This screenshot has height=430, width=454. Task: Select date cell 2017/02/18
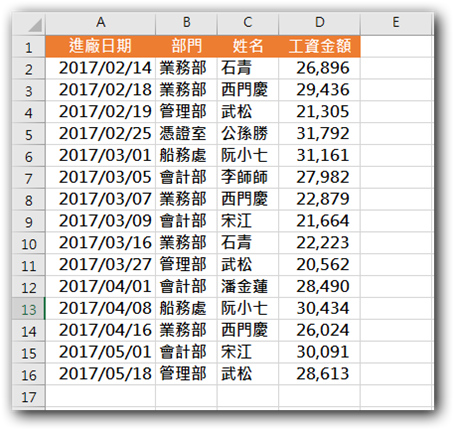(100, 90)
